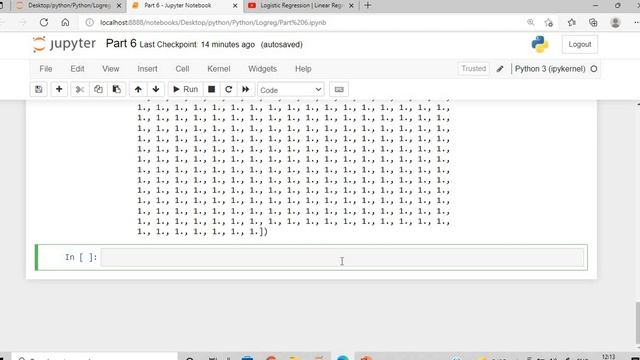Focus the empty code cell input

tap(342, 258)
